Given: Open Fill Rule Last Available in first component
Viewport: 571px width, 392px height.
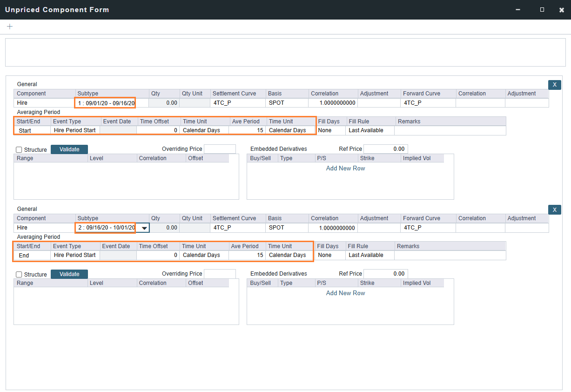Looking at the screenshot, I should tap(370, 130).
